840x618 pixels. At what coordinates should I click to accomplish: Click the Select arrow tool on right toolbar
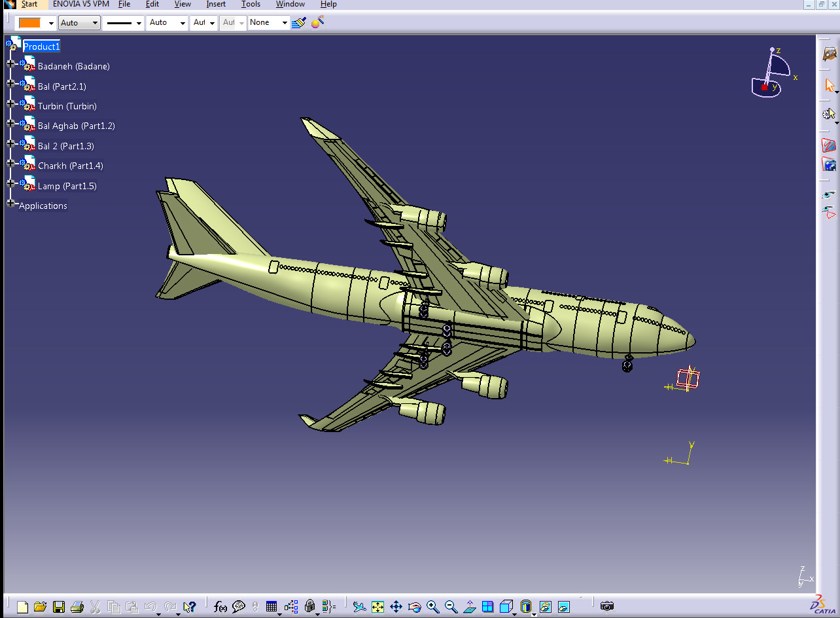[830, 85]
